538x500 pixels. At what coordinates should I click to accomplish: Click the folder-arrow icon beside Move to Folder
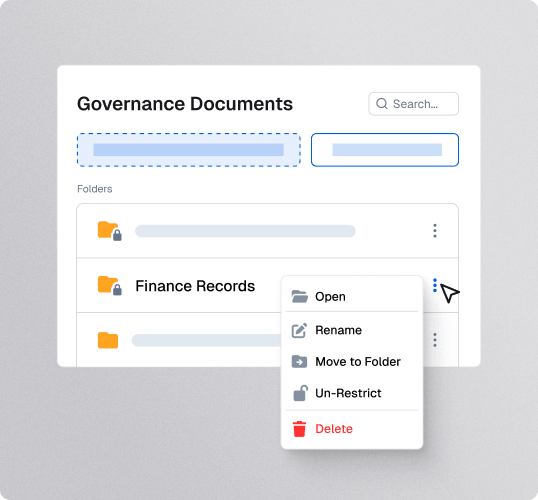[299, 361]
